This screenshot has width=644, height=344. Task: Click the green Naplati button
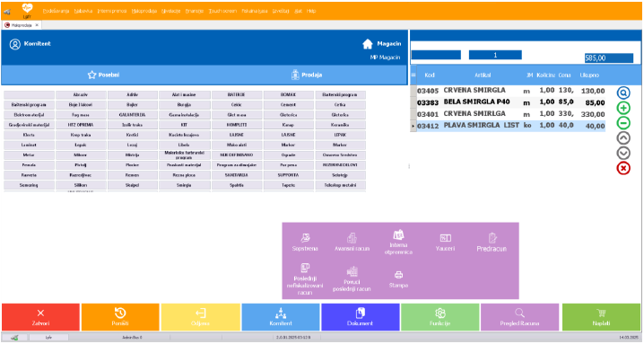[601, 317]
